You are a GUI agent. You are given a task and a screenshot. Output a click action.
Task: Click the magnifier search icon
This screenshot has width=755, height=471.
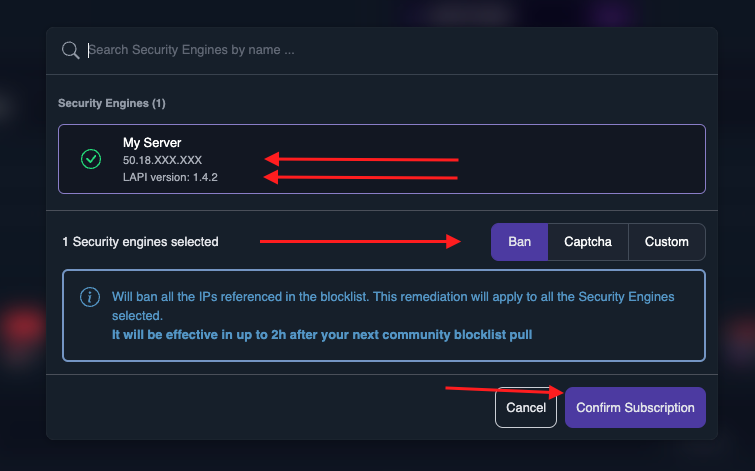pos(70,50)
